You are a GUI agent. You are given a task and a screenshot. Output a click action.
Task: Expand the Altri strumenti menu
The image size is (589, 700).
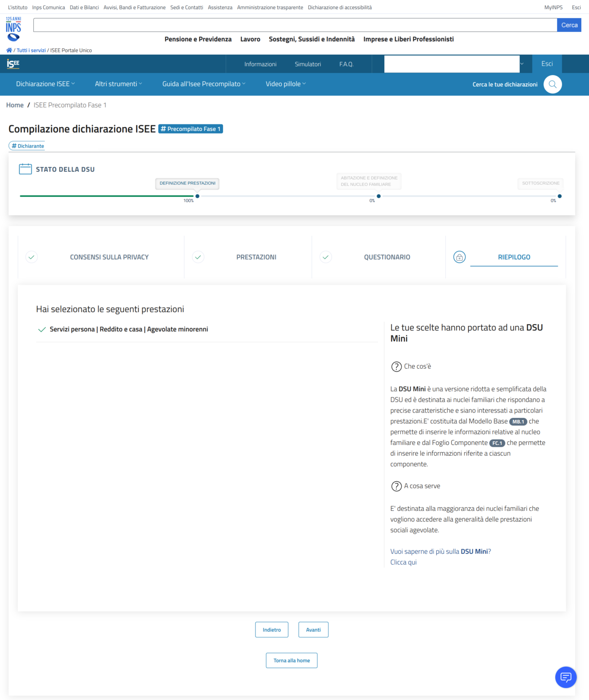click(x=119, y=84)
